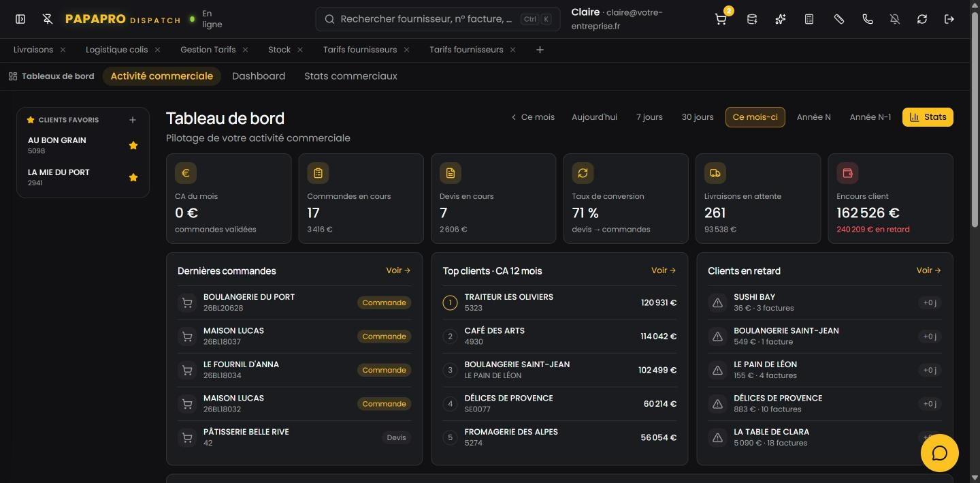Open the shopping cart with 2 items

point(721,19)
